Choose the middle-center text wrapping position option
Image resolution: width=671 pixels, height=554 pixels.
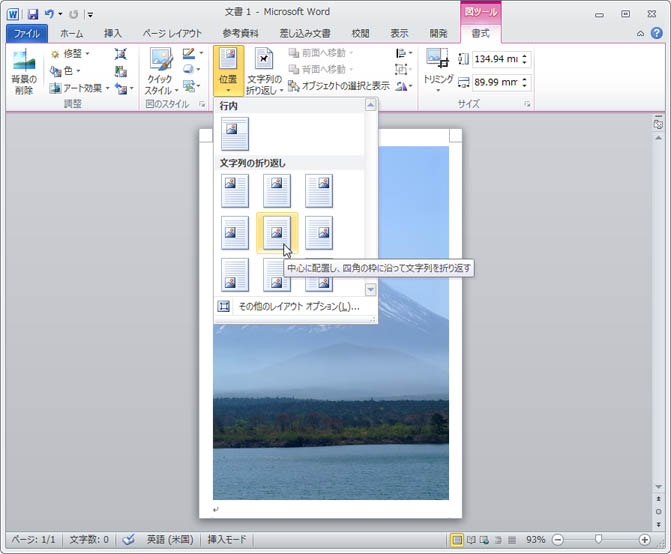click(x=277, y=232)
